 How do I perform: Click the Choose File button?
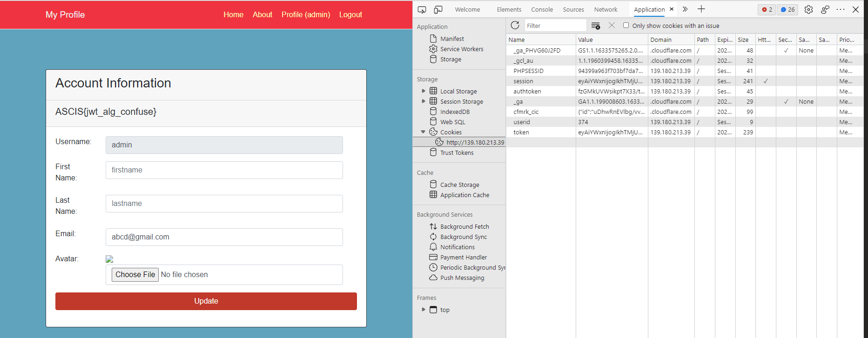[x=135, y=274]
